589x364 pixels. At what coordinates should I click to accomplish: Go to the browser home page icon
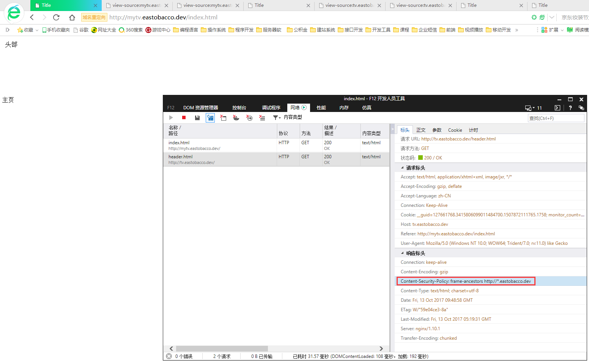72,17
